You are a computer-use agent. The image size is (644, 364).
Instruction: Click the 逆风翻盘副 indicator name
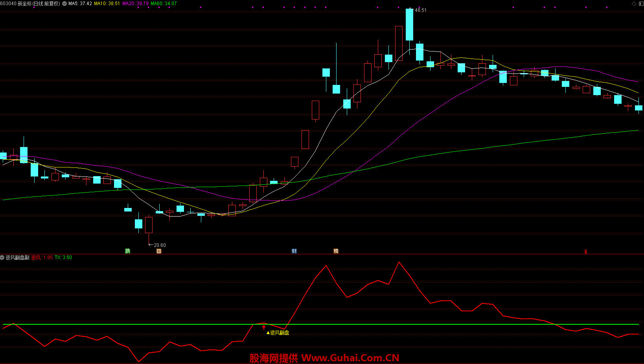[x=17, y=257]
